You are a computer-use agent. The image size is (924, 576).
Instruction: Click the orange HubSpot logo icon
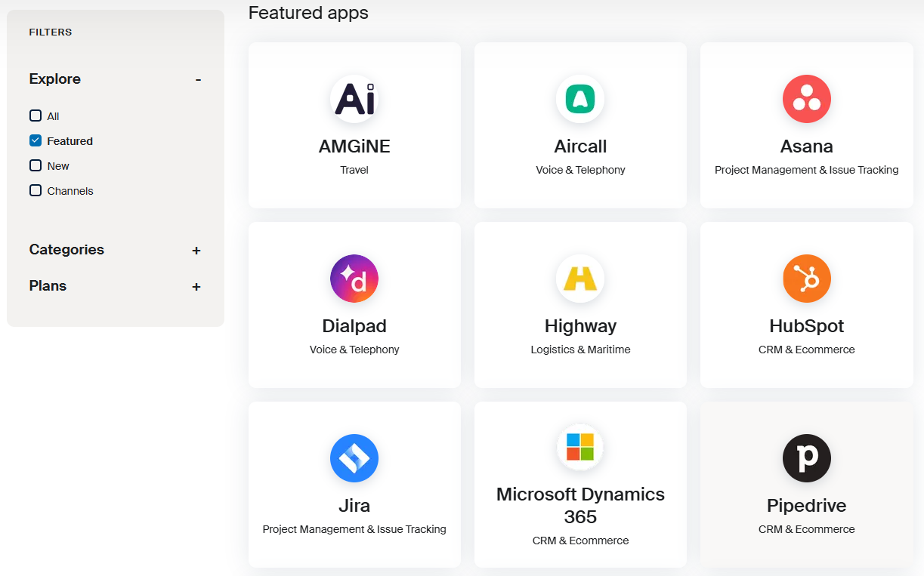807,279
